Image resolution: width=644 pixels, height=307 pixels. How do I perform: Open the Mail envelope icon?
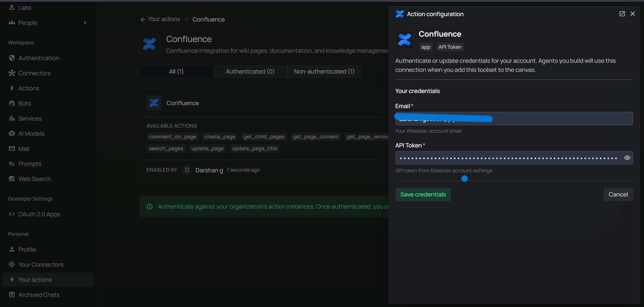[x=12, y=148]
